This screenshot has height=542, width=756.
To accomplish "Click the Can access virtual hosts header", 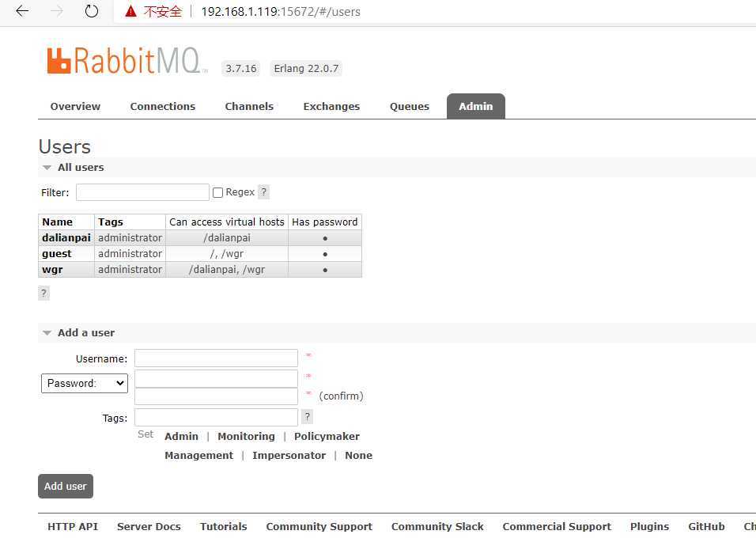I will [227, 222].
